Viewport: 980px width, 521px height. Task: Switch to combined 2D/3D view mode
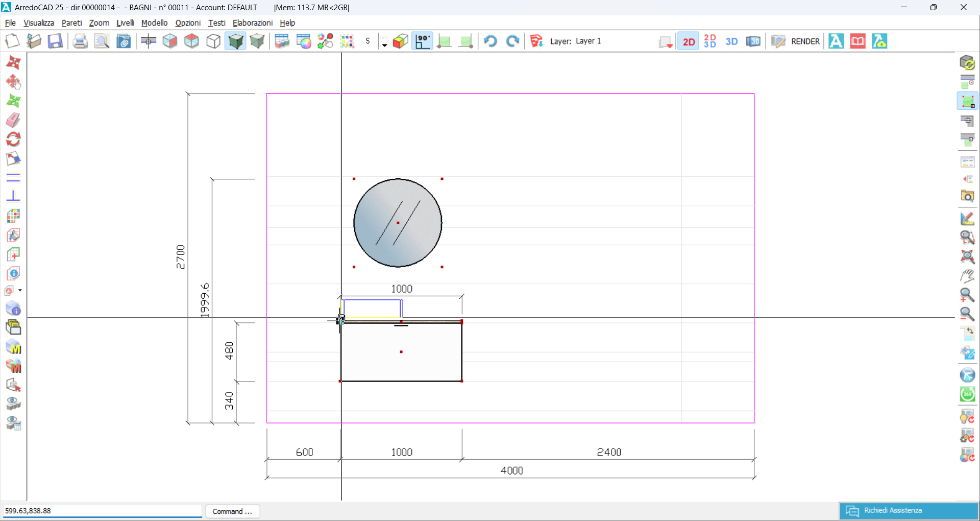tap(710, 41)
